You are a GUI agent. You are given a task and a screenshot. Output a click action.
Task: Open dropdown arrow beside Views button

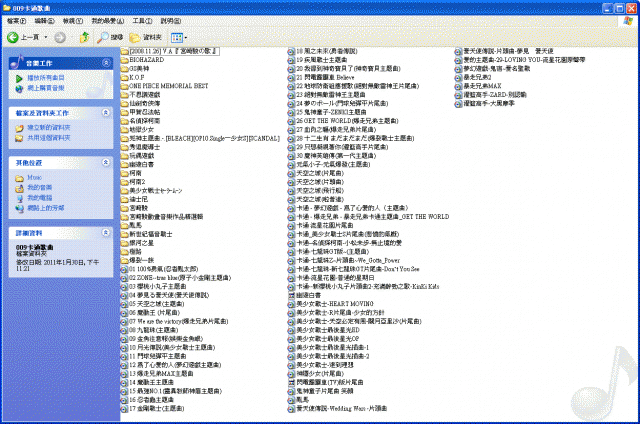pos(186,38)
